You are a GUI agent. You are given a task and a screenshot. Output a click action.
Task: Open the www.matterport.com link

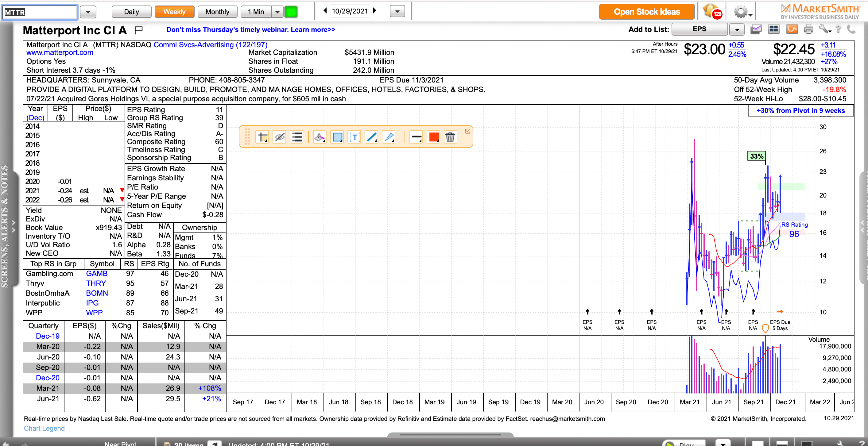(60, 52)
